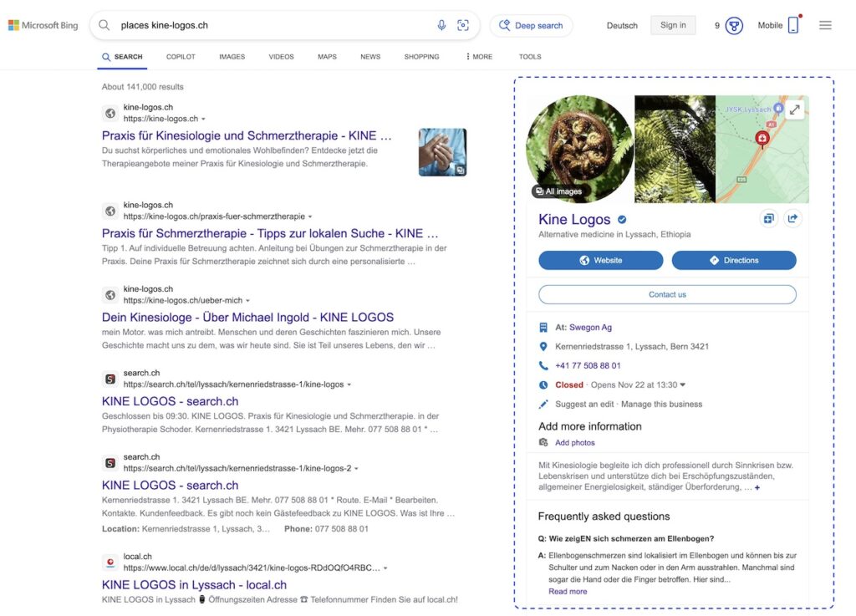Click the Sign in button
The height and width of the screenshot is (616, 856).
pyautogui.click(x=673, y=25)
